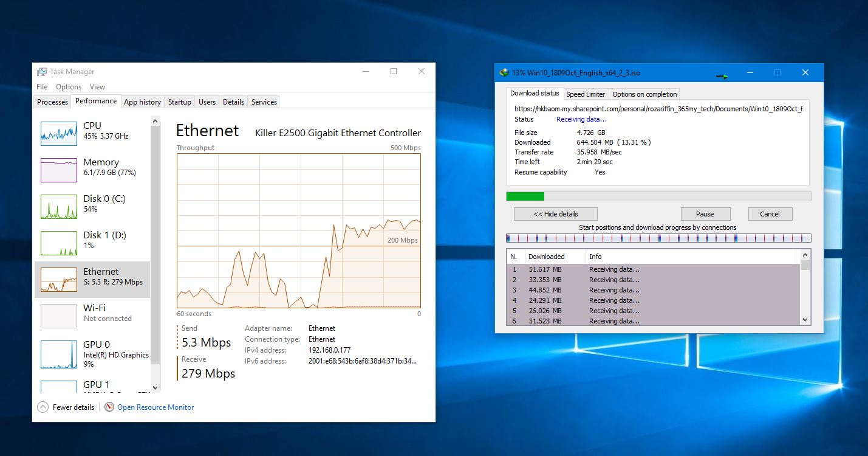Switch to the Startup tab
The image size is (868, 456).
(180, 102)
